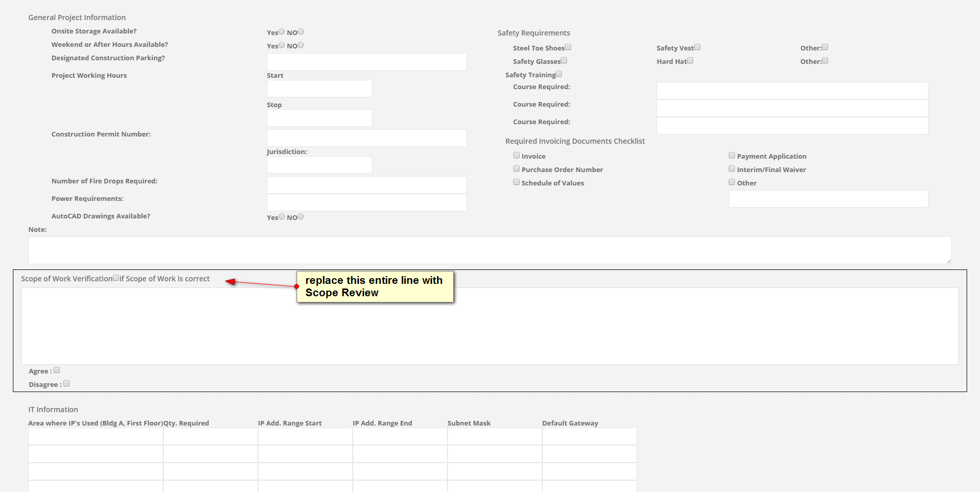The height and width of the screenshot is (492, 980).
Task: Click the Project Working Hours Stop field
Action: (319, 118)
